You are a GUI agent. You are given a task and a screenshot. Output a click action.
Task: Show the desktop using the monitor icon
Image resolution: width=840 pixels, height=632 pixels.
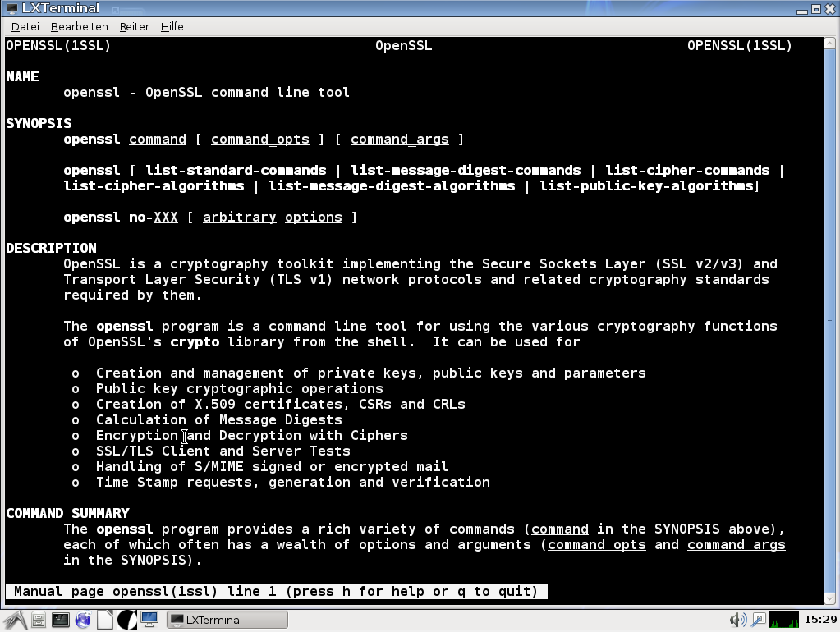[149, 621]
